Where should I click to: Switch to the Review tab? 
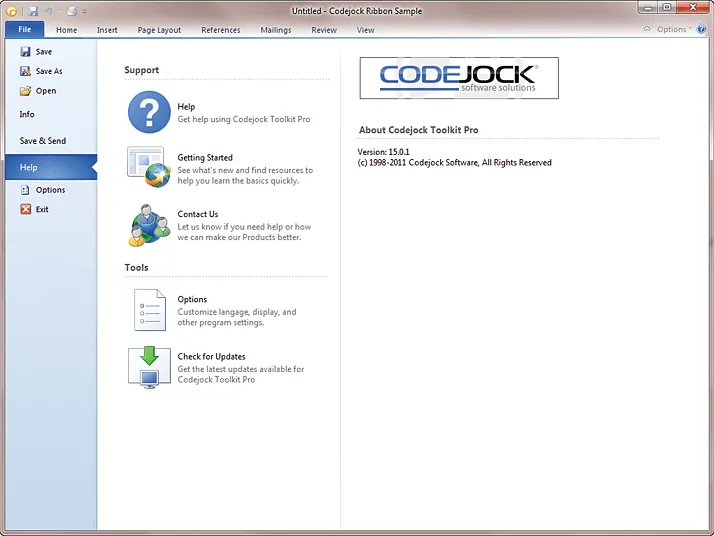[324, 30]
